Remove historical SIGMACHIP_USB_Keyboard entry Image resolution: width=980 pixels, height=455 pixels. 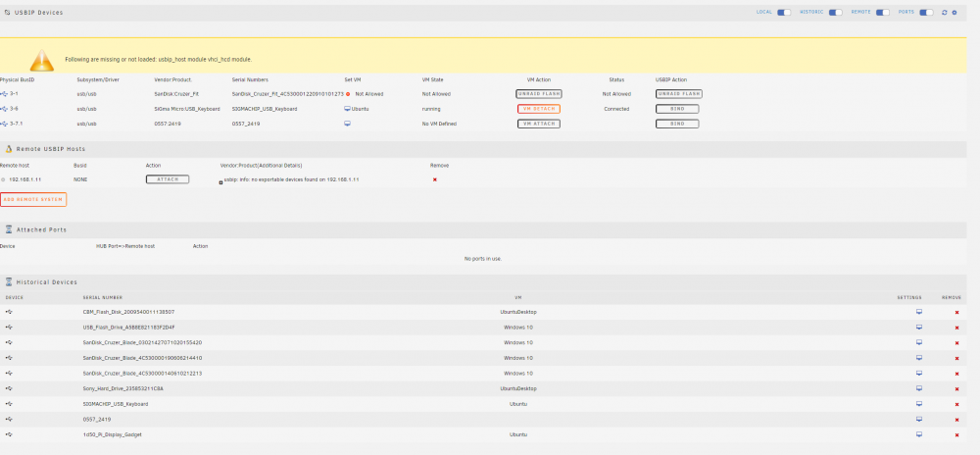pyautogui.click(x=956, y=404)
